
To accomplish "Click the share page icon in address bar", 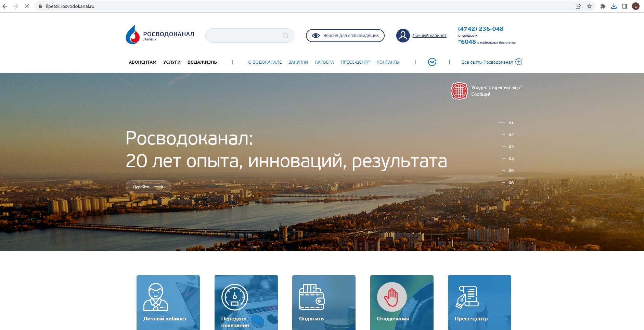I will tap(578, 6).
